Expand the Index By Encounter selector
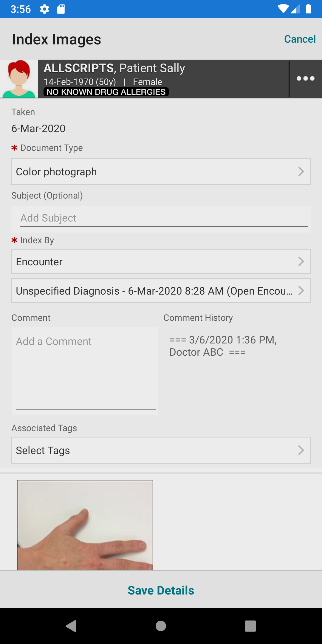Screen dimensions: 322x644 click(161, 261)
